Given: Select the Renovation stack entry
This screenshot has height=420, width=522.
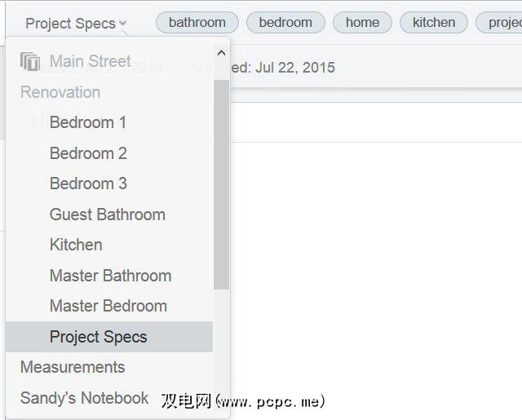Looking at the screenshot, I should (60, 92).
